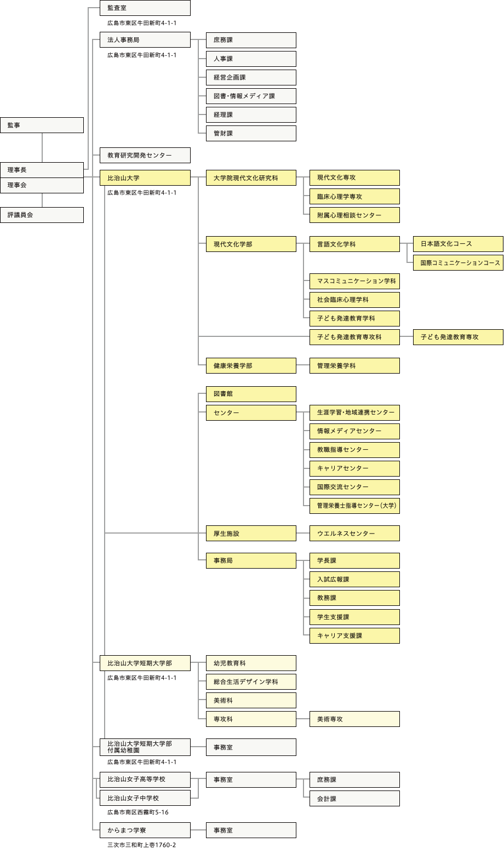Click 事務室 beside 付属幼稚園
This screenshot has width=504, height=848.
click(251, 747)
